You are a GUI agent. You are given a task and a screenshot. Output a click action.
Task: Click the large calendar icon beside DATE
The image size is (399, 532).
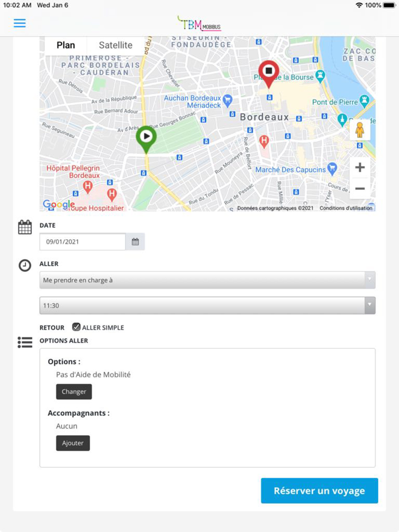click(x=25, y=227)
